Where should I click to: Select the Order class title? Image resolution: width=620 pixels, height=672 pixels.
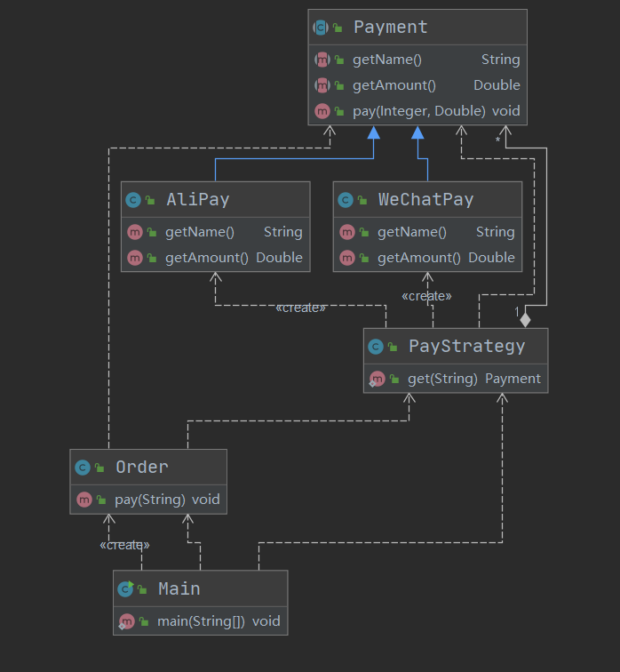(x=142, y=468)
